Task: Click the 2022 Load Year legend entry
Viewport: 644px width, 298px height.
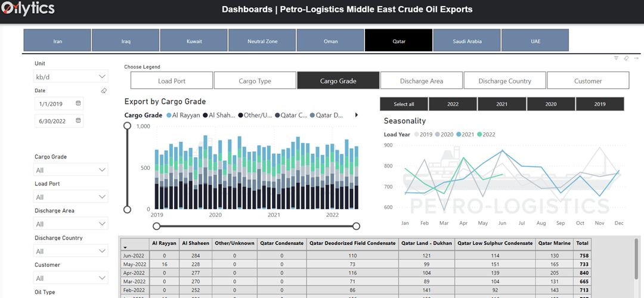Action: pyautogui.click(x=487, y=134)
